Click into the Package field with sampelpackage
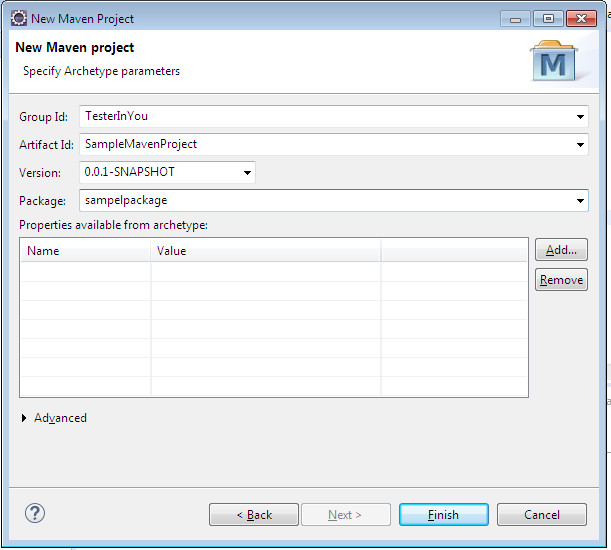Screen dimensions: 611x550 click(x=334, y=200)
